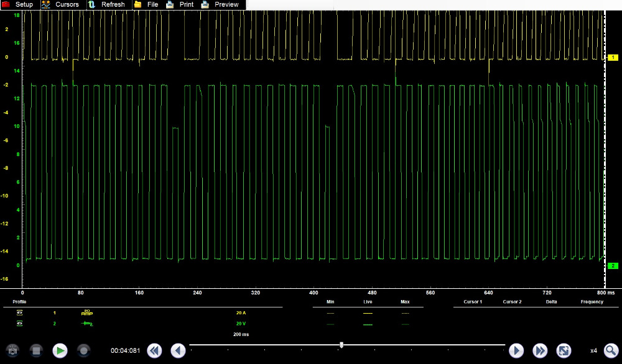Skip forward with the double-right arrow
Viewport: 622px width, 364px height.
pos(539,350)
